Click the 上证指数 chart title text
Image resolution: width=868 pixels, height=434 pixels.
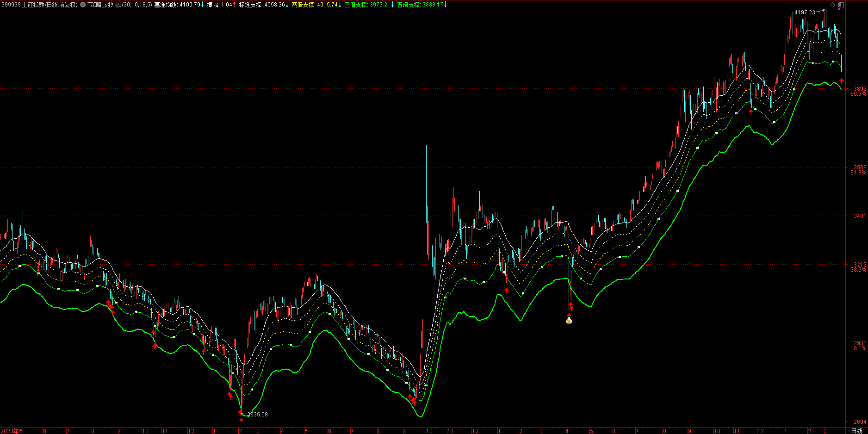(50, 5)
